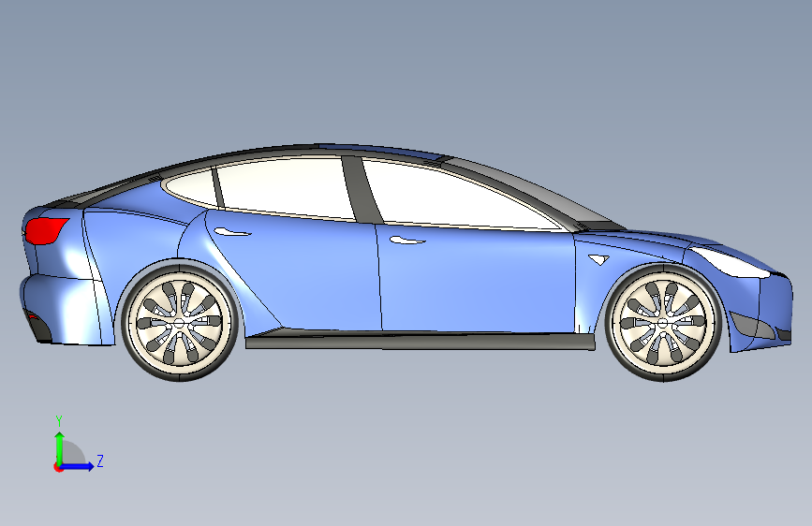Select the front fender side marker
812x526 pixels.
click(x=598, y=259)
